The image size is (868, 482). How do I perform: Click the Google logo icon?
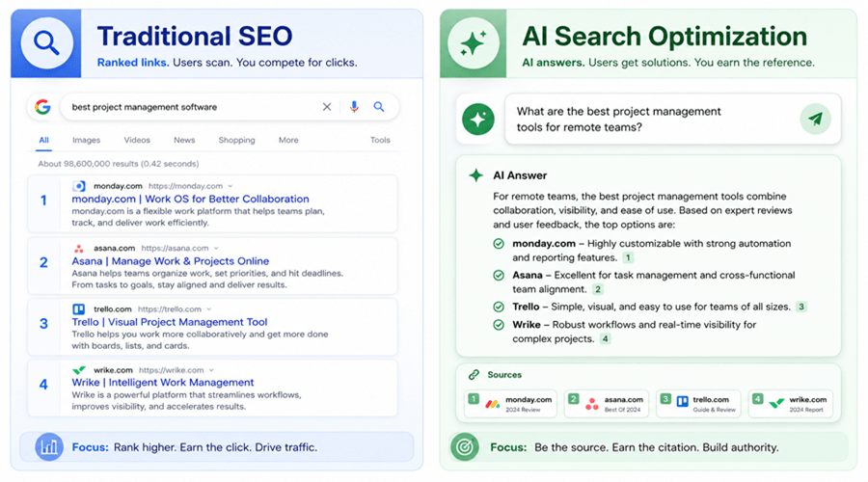pyautogui.click(x=42, y=107)
